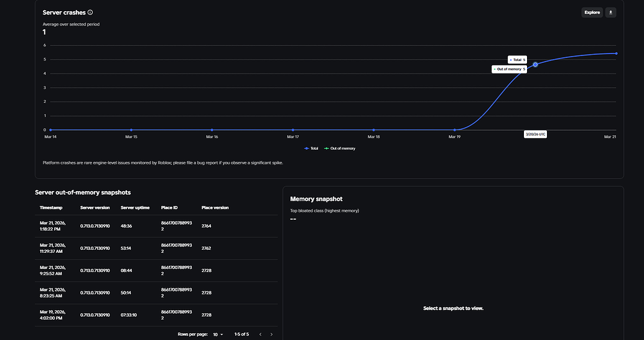The height and width of the screenshot is (340, 644).
Task: Select the Mar 16 data point on chart
Action: 212,130
